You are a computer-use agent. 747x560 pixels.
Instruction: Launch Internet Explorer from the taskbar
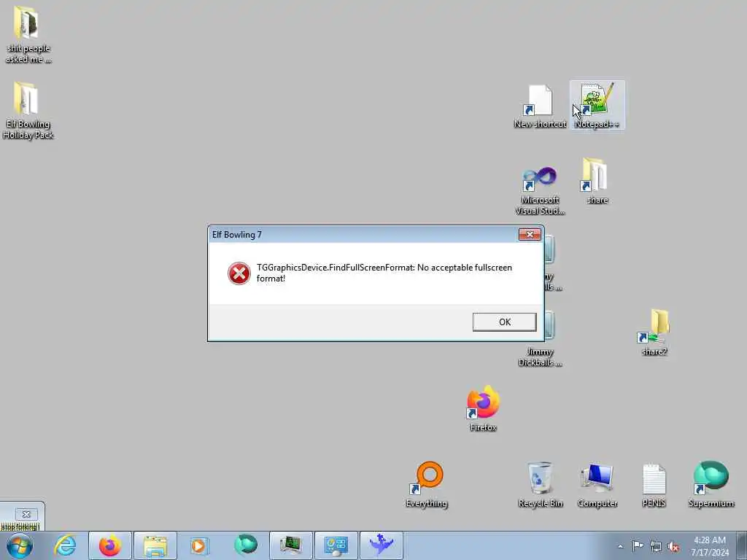pyautogui.click(x=65, y=545)
